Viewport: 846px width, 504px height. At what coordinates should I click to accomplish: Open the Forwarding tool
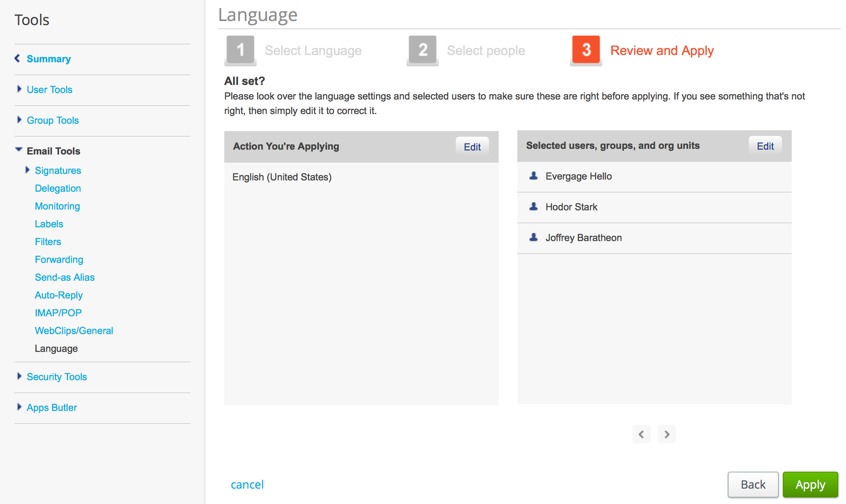point(59,260)
